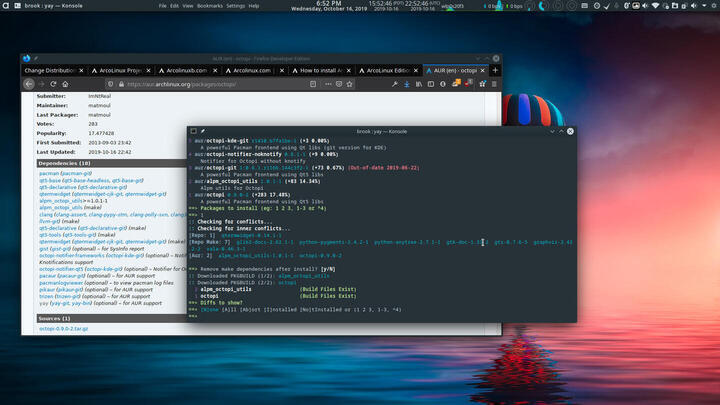Open the Konsole File menu
Screen dimensions: 720x405
pos(163,6)
